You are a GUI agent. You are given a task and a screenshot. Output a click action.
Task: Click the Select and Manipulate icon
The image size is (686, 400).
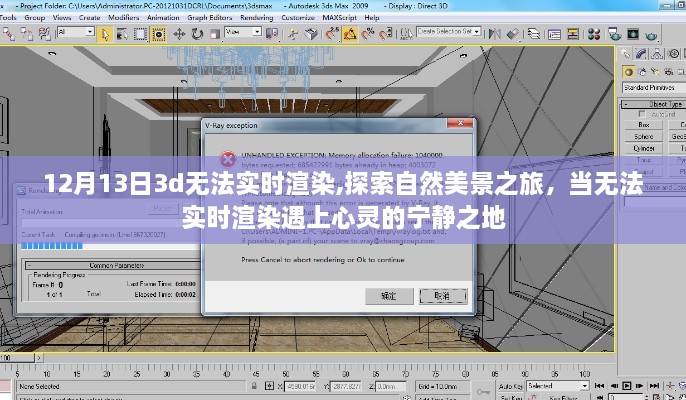point(293,34)
